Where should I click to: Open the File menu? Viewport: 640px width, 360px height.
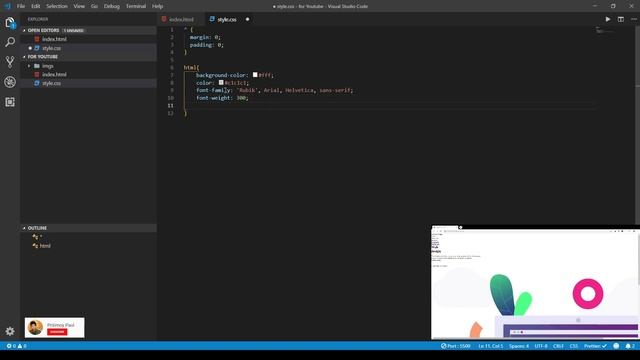point(21,6)
